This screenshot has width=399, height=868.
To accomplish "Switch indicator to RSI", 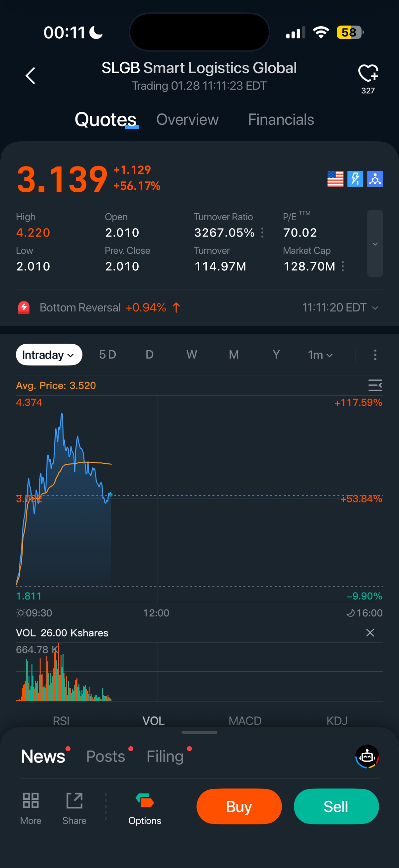I will point(61,721).
